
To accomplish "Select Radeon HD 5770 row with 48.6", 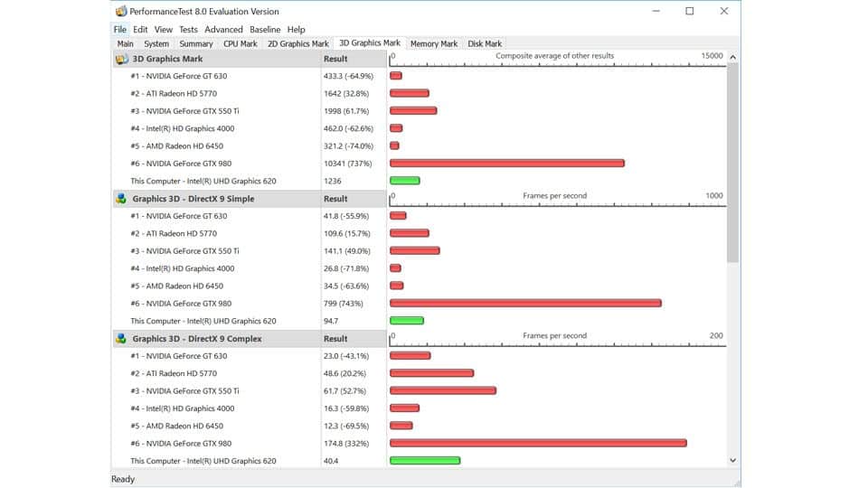I will pos(419,373).
